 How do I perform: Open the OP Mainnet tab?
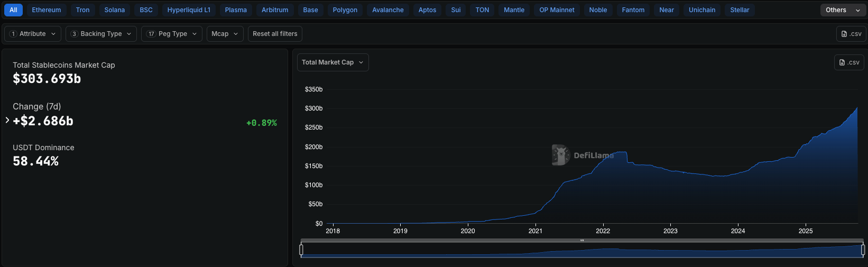[x=557, y=10]
